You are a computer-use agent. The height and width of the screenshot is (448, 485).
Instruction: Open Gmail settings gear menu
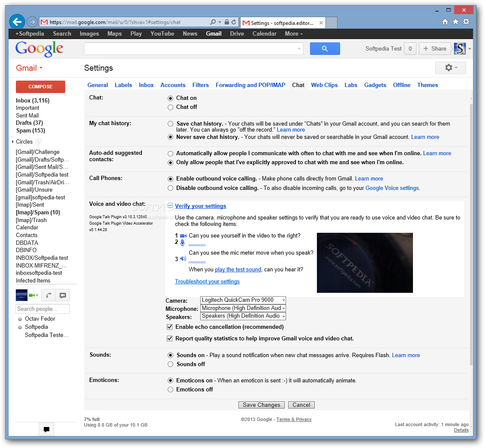coord(450,68)
